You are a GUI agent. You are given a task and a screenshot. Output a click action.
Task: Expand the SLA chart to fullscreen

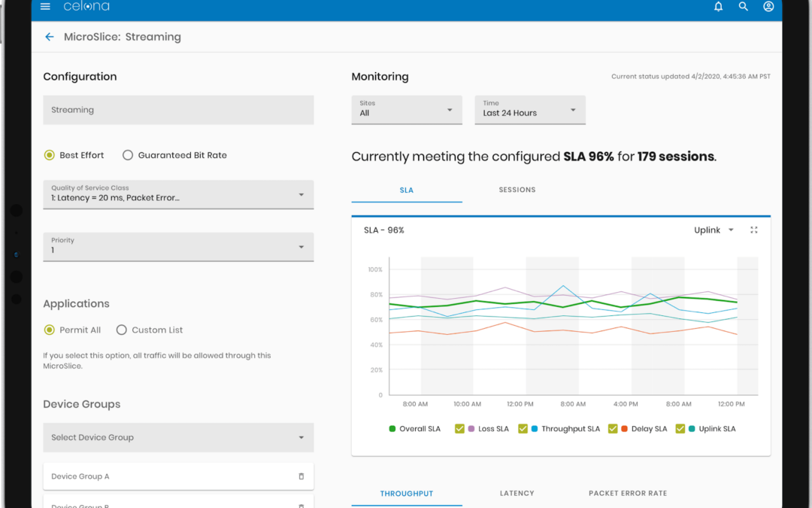pyautogui.click(x=754, y=230)
